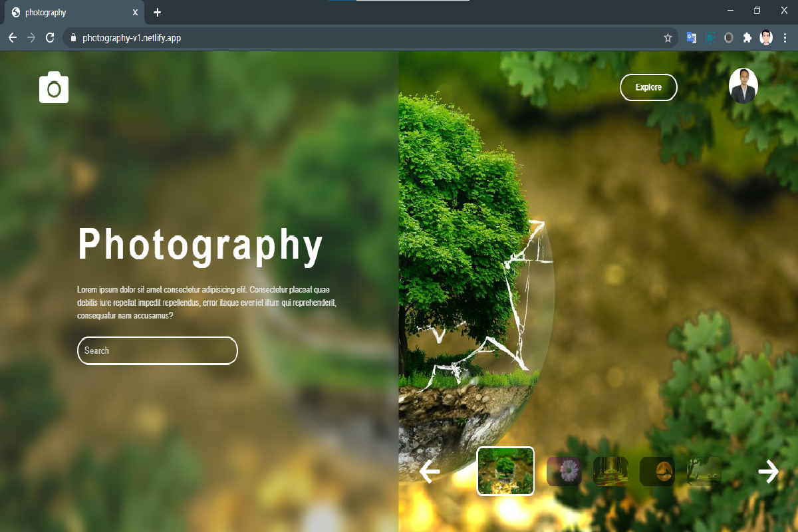798x532 pixels.
Task: Focus the Search input field
Action: pos(158,350)
